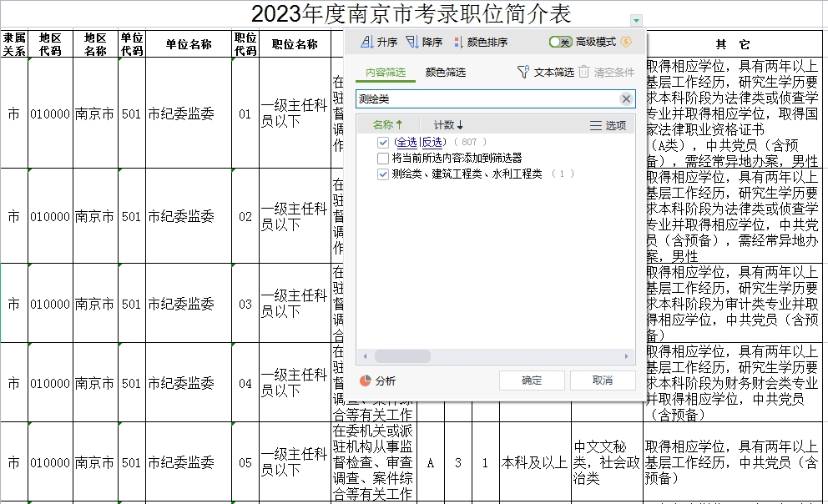
Task: Sort list by 计数 column
Action: (x=447, y=125)
